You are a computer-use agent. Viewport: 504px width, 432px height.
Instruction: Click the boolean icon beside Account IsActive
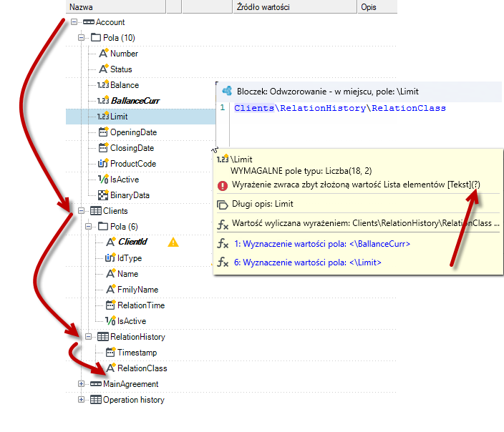[x=103, y=180]
